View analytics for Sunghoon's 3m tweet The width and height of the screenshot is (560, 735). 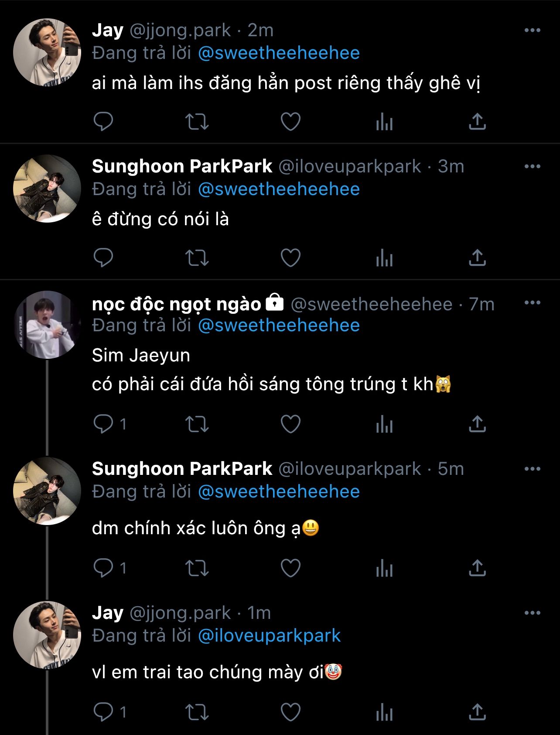[x=384, y=258]
